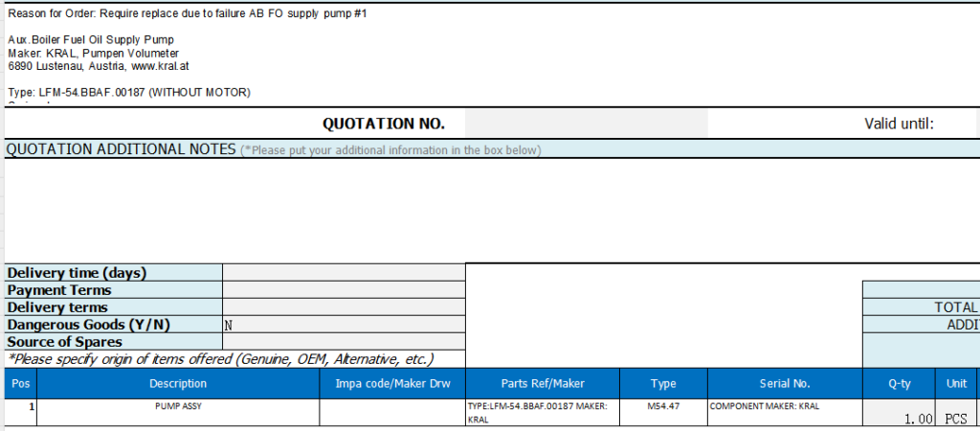
Task: Click the 'Source of Spares' label cell
Action: [x=114, y=342]
